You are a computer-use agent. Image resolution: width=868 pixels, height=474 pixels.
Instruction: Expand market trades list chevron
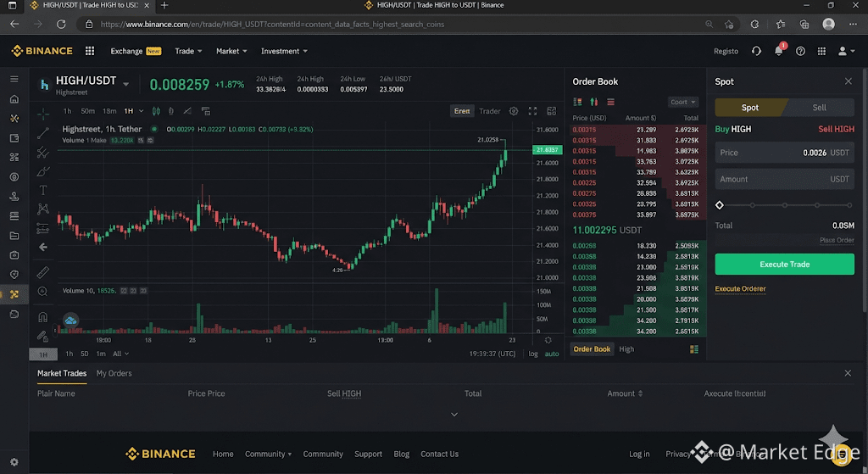click(x=454, y=414)
